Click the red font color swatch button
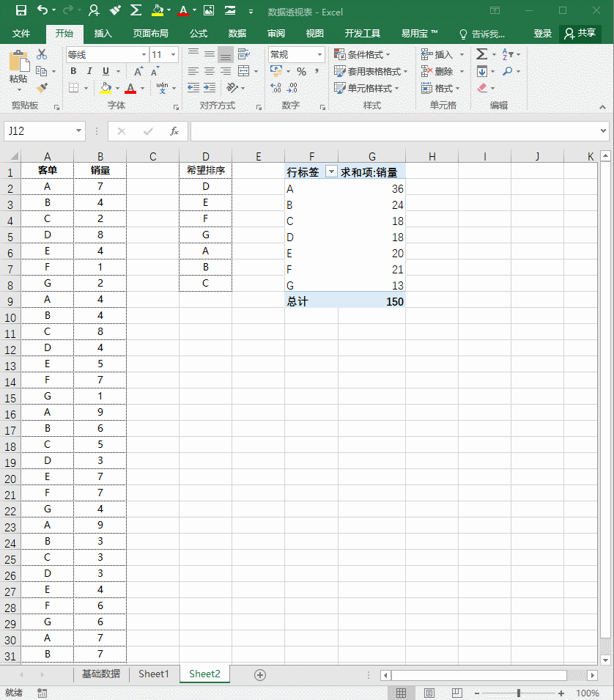This screenshot has height=700, width=614. click(x=130, y=87)
